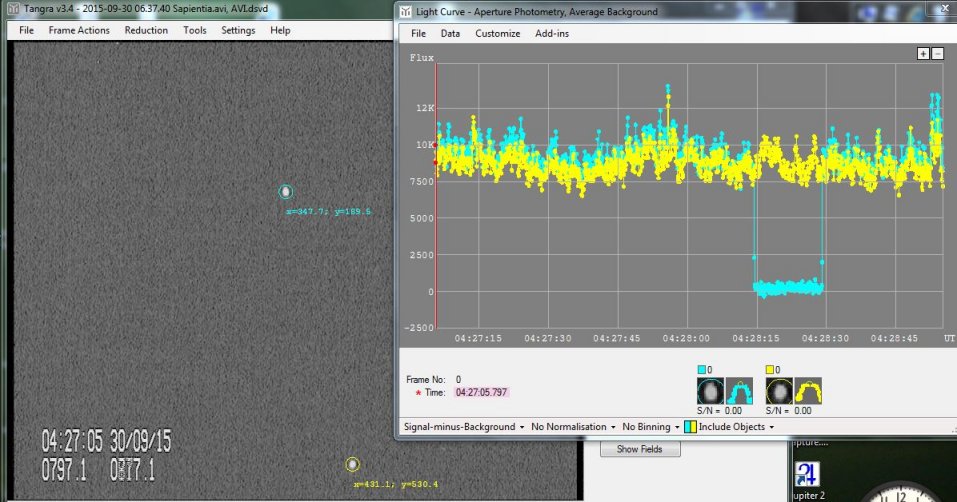Open the Reduction menu in Tangra
This screenshot has height=502, width=957.
pos(146,30)
